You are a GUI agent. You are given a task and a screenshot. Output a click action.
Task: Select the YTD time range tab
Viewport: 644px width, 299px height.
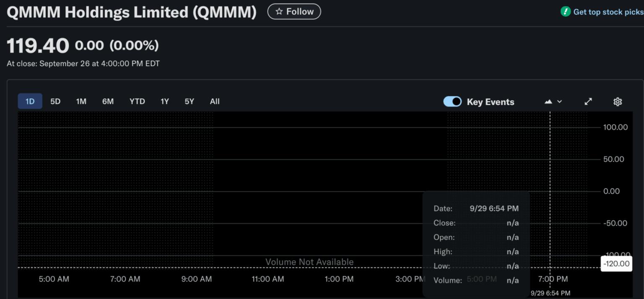(137, 101)
